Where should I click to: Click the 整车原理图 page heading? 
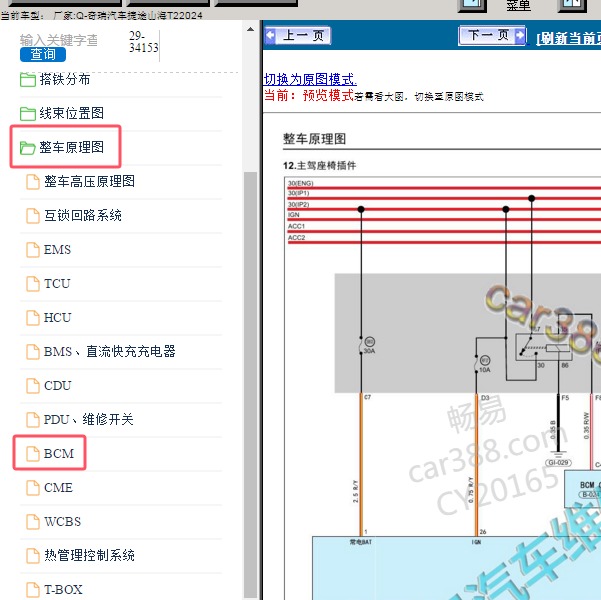[x=314, y=138]
